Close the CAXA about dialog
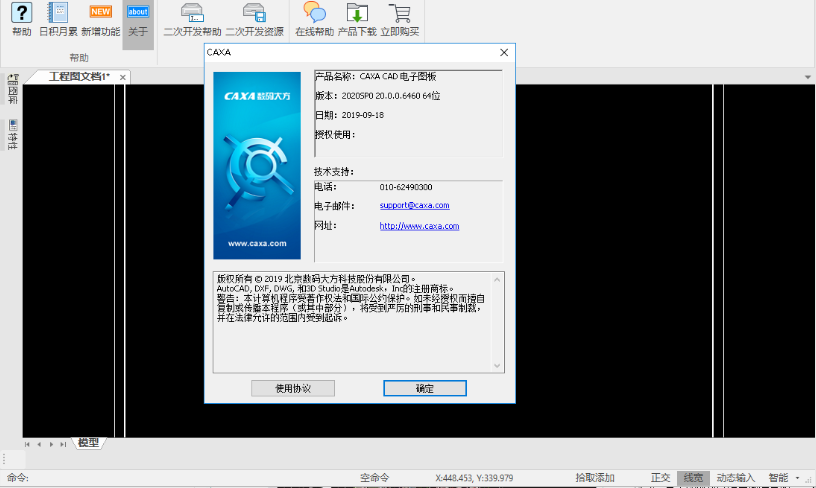Viewport: 816px width, 488px height. click(504, 53)
